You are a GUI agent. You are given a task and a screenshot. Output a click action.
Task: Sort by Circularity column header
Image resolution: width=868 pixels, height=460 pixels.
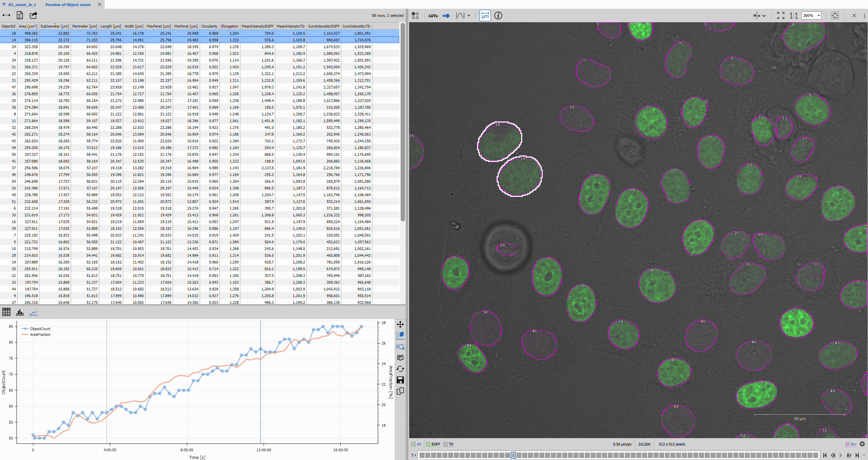(x=209, y=26)
